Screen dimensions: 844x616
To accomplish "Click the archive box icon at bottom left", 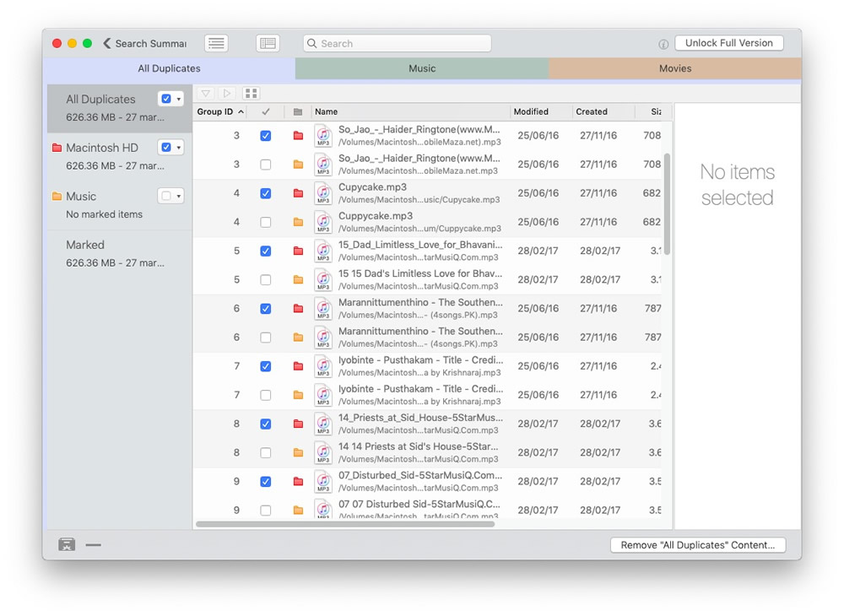I will pyautogui.click(x=67, y=545).
